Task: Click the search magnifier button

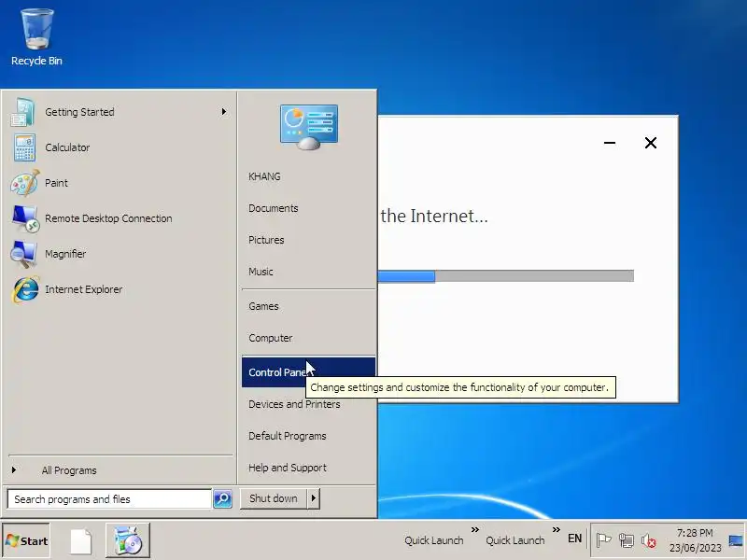Action: [222, 498]
